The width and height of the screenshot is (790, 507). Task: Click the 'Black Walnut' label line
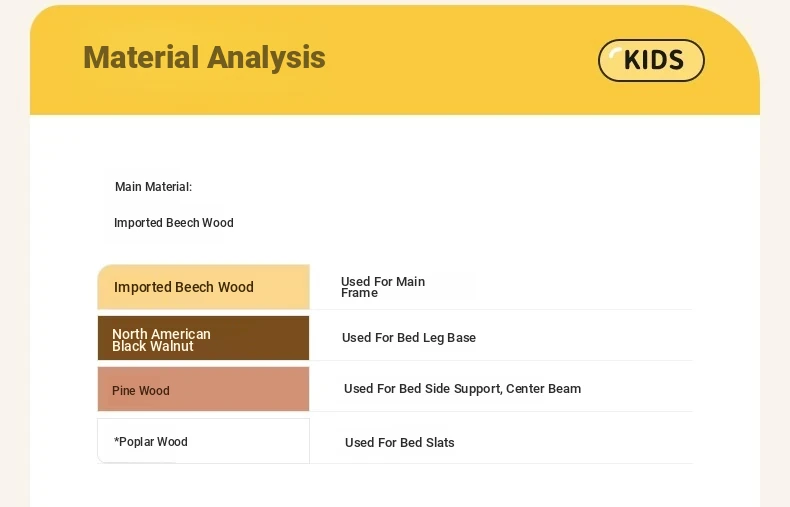tap(153, 347)
